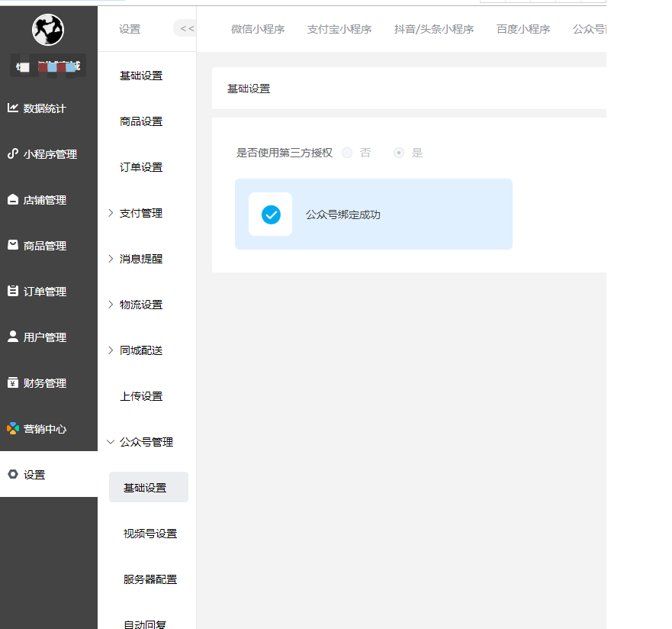Click the store avatar logo
Viewport: 672px width, 629px height.
coord(48,30)
